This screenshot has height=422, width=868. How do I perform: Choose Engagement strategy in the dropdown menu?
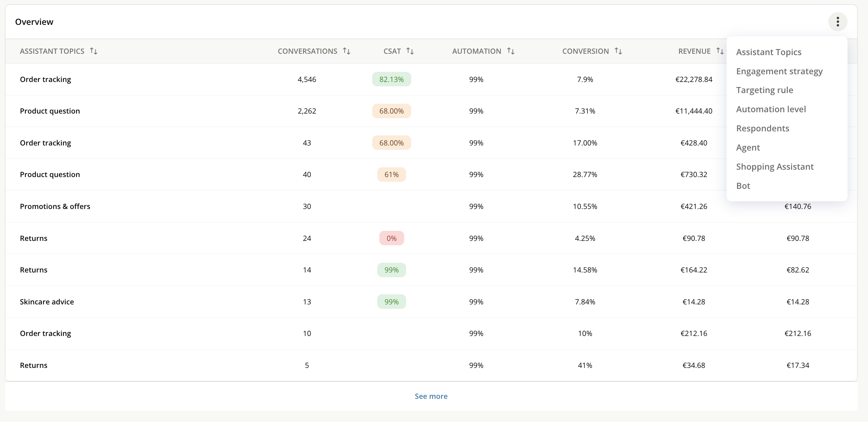[x=779, y=72]
